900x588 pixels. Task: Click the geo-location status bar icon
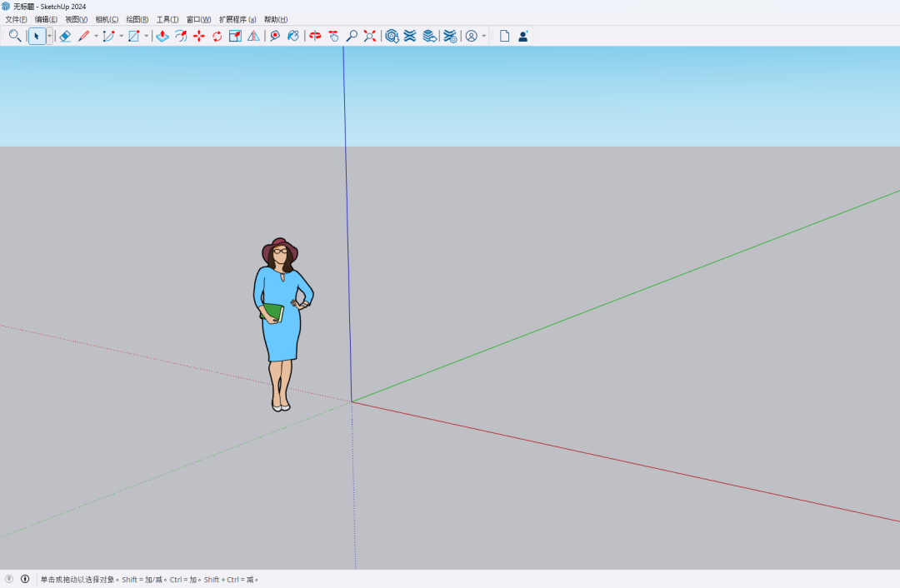(9, 579)
